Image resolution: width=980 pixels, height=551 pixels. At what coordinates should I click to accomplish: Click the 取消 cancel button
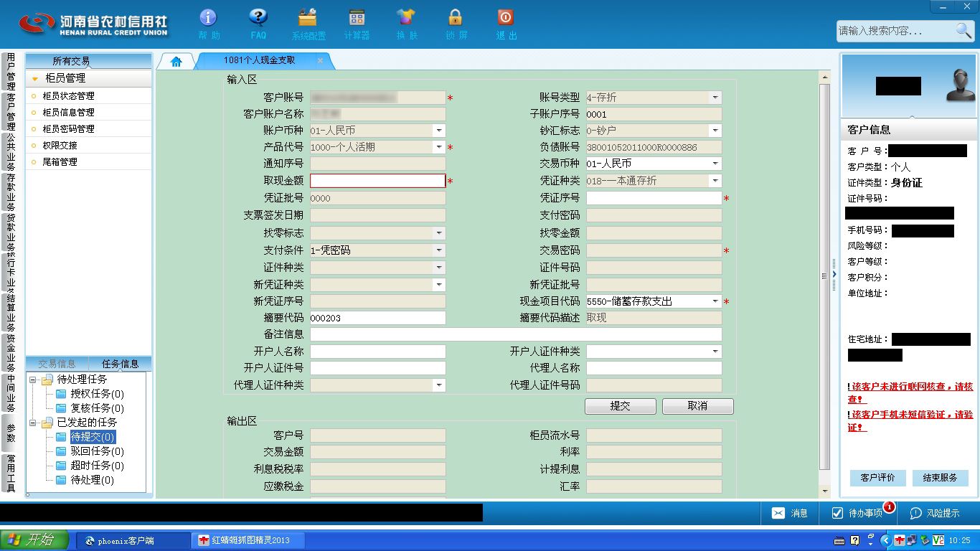coord(698,406)
